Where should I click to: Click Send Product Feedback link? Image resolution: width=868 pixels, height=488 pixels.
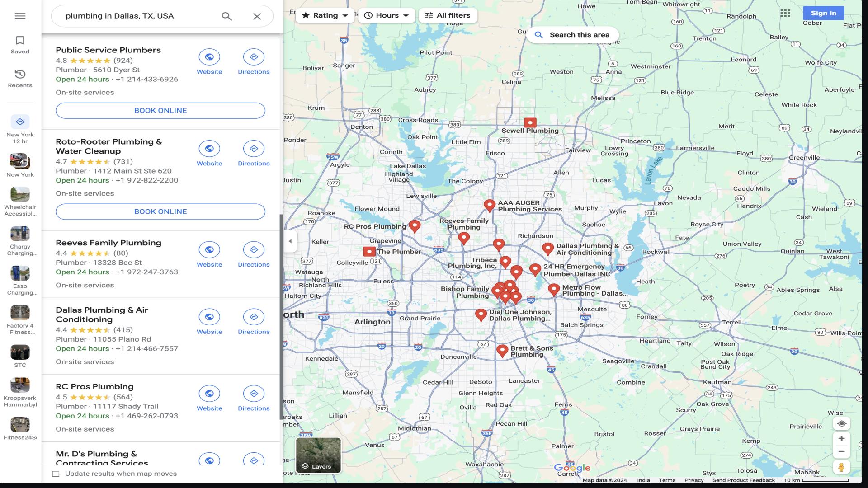pos(743,480)
